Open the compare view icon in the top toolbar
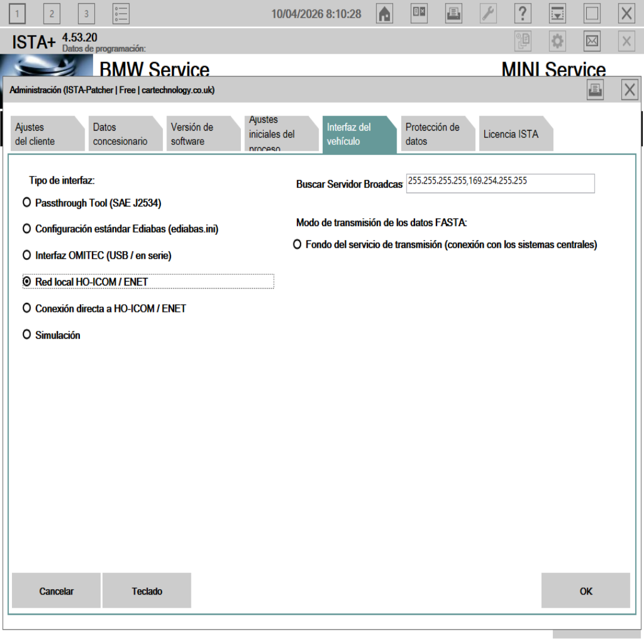The height and width of the screenshot is (644, 644). pyautogui.click(x=419, y=14)
